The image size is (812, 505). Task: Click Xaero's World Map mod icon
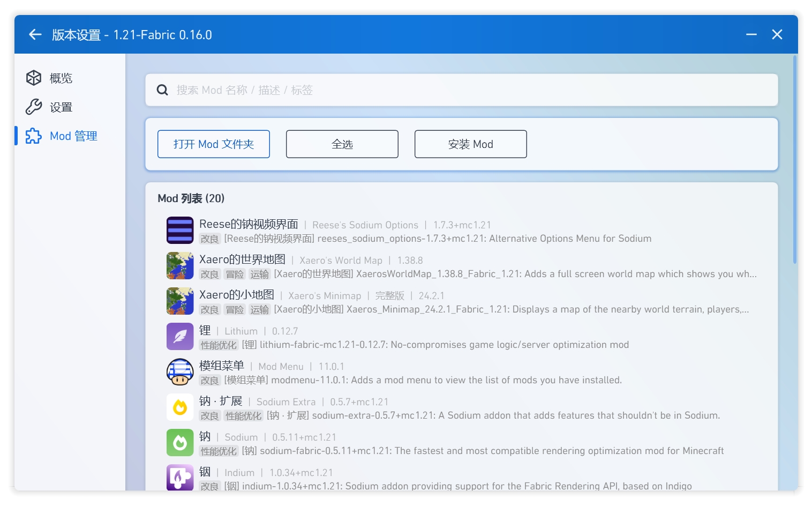(x=180, y=266)
